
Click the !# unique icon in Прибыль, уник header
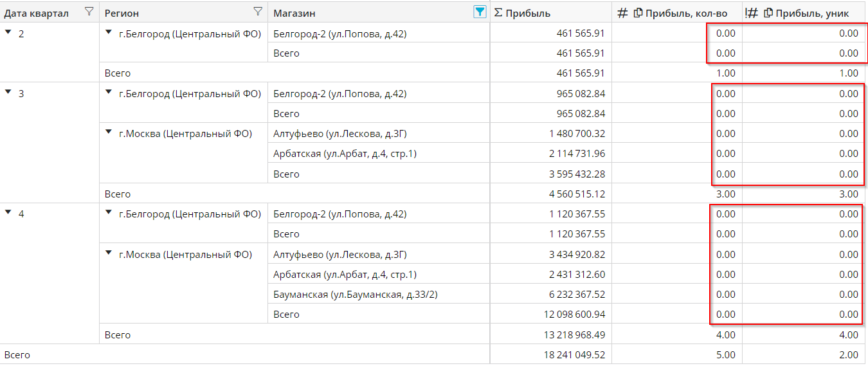(x=751, y=13)
